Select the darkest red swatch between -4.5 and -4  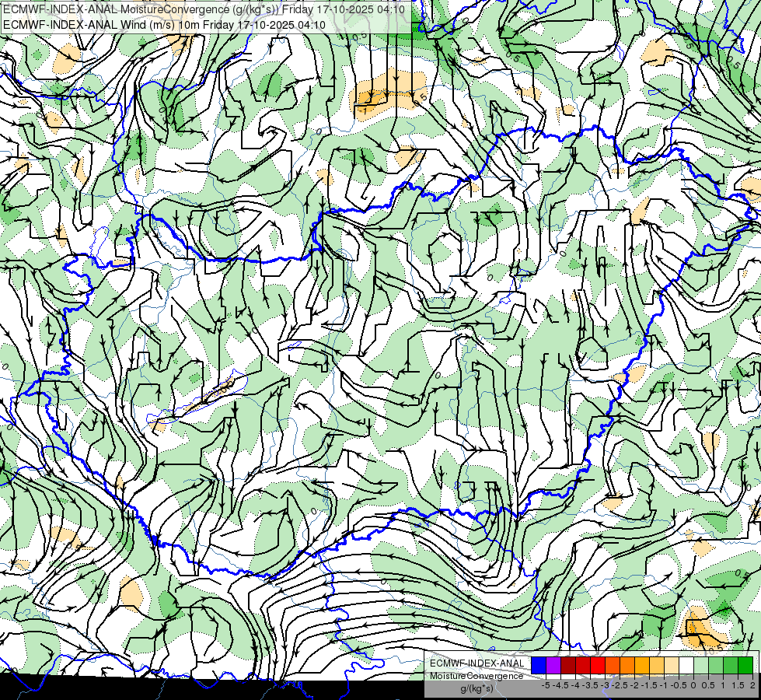tap(568, 665)
